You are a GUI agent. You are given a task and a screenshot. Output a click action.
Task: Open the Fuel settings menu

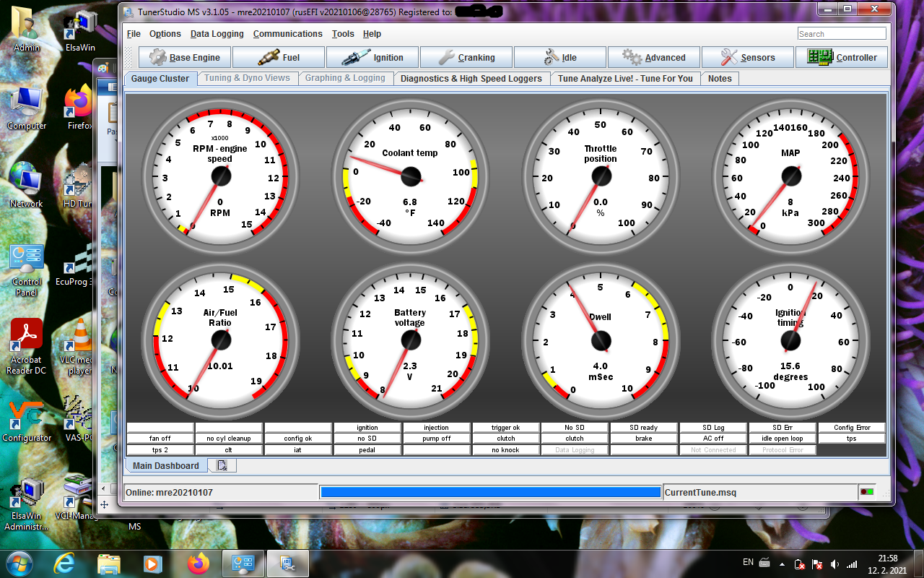click(278, 57)
